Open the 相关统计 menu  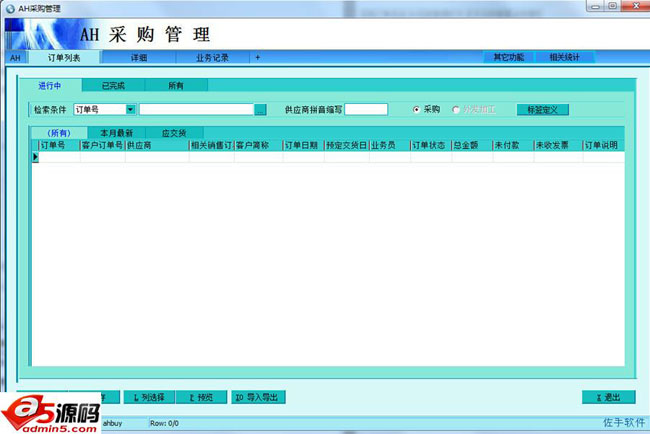click(565, 57)
